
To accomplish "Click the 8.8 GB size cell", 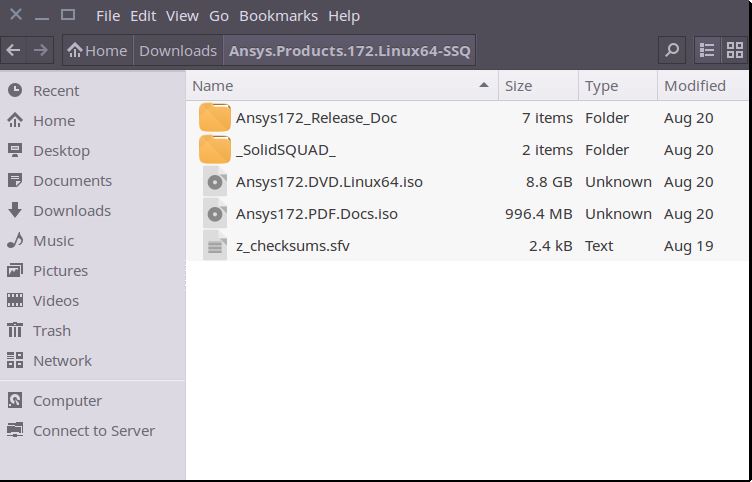I will 549,182.
